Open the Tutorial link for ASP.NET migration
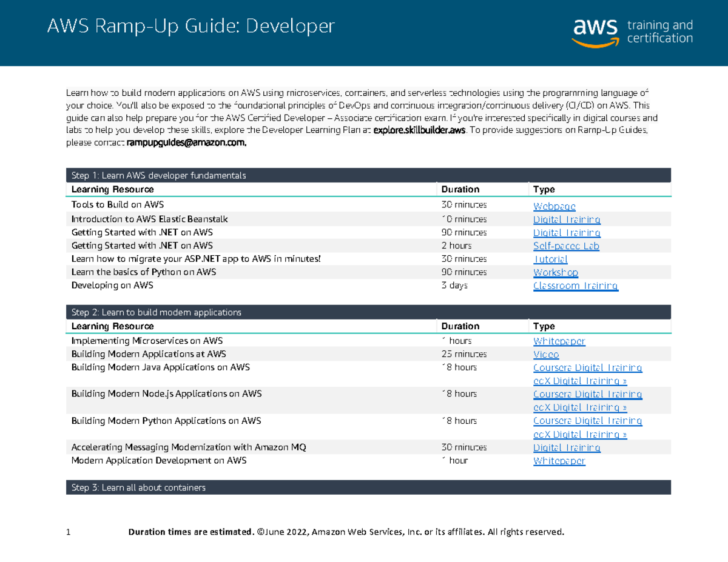The width and height of the screenshot is (728, 562). tap(550, 259)
